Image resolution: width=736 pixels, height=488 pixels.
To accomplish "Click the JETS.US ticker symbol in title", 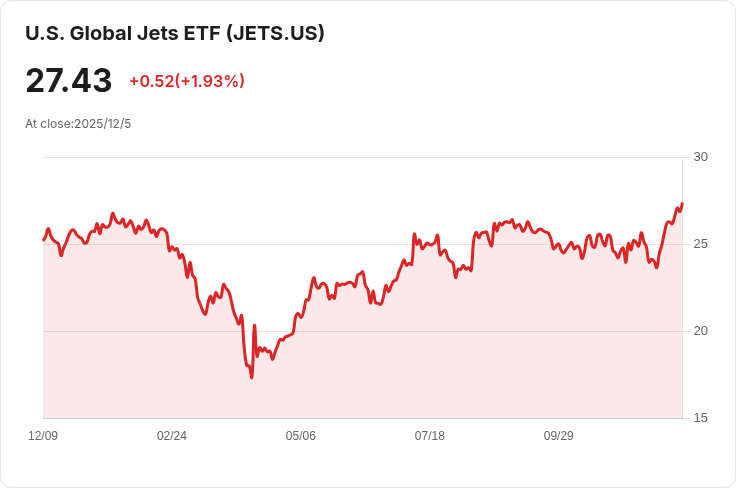I will [276, 33].
